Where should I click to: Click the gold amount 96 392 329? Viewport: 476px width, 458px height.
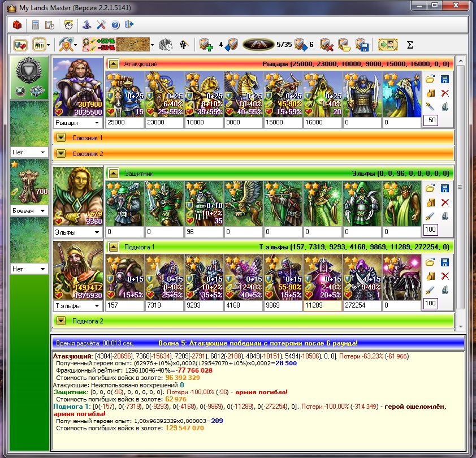[x=183, y=378]
